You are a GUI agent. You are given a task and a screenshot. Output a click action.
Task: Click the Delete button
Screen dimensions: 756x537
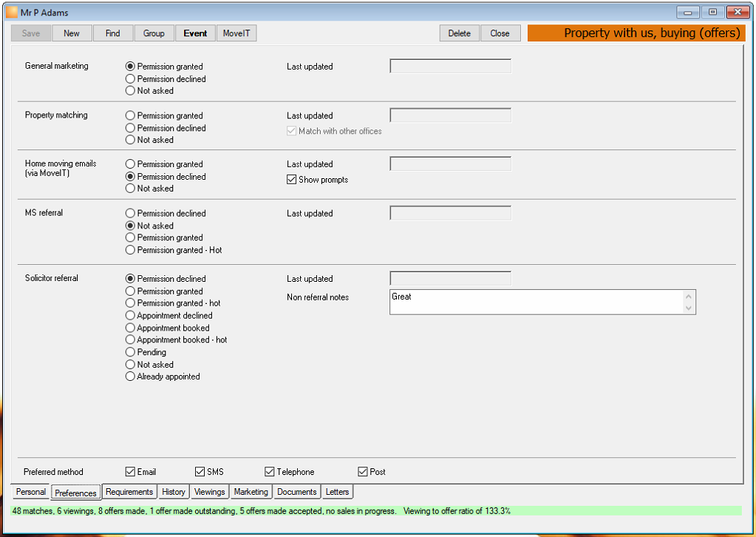pos(460,33)
